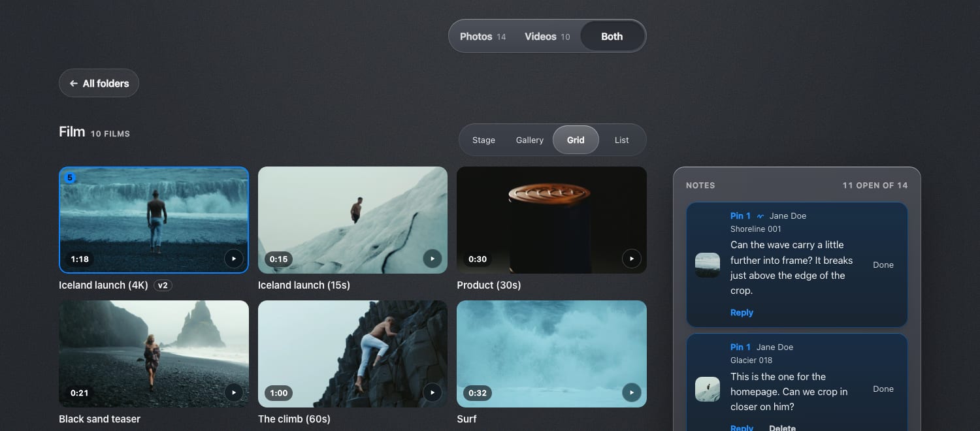Click the Glacier 018 label
980x431 pixels.
[x=751, y=360]
